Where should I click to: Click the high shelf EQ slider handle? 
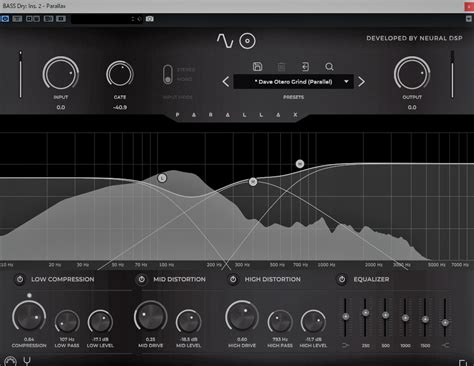[x=445, y=323]
